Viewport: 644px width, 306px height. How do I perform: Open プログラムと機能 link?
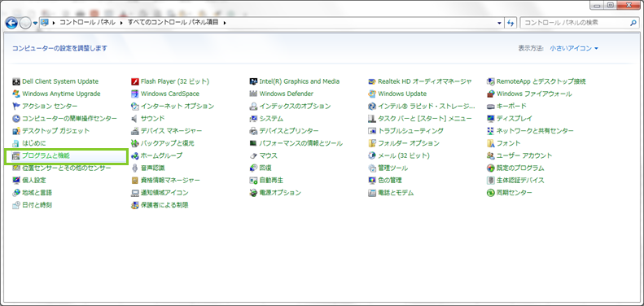(x=46, y=155)
